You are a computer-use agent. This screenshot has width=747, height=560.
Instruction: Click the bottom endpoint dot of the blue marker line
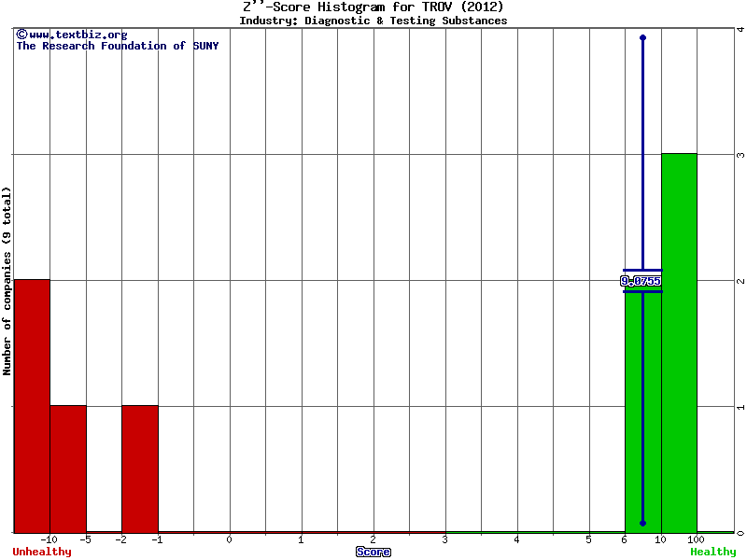pyautogui.click(x=642, y=524)
